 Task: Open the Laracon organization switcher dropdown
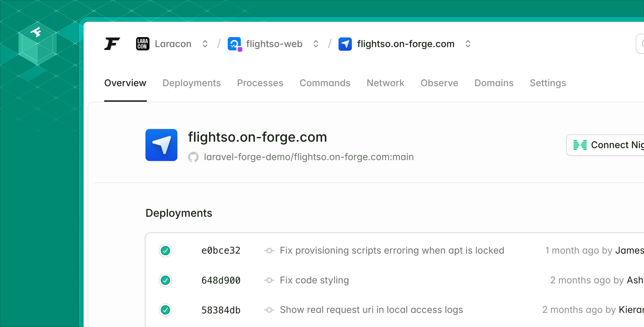pyautogui.click(x=205, y=44)
